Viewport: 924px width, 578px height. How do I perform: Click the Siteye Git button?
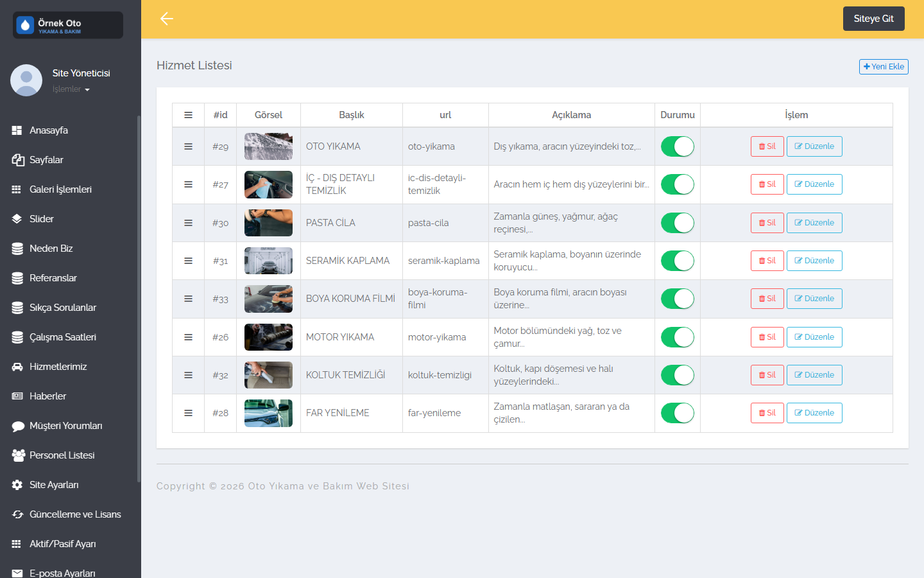click(873, 19)
